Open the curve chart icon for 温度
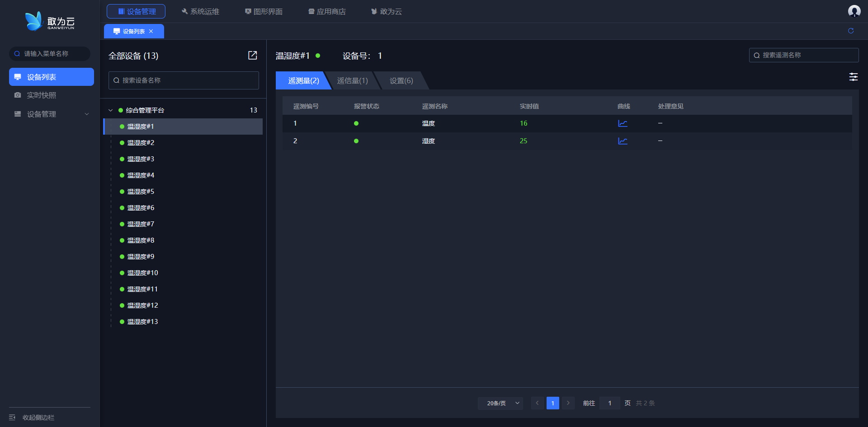This screenshot has height=427, width=868. point(623,123)
